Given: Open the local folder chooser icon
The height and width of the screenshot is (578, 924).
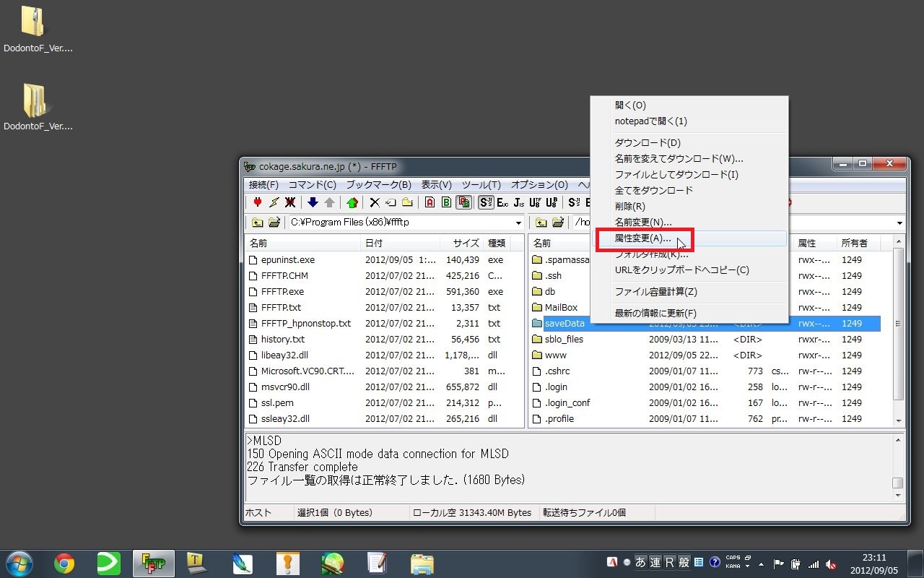Looking at the screenshot, I should tap(274, 223).
